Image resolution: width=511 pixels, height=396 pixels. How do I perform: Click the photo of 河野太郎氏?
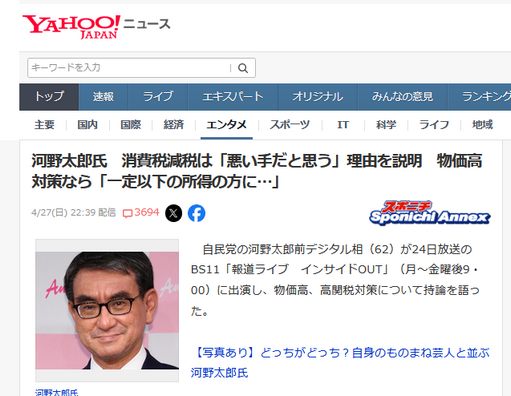pos(107,310)
